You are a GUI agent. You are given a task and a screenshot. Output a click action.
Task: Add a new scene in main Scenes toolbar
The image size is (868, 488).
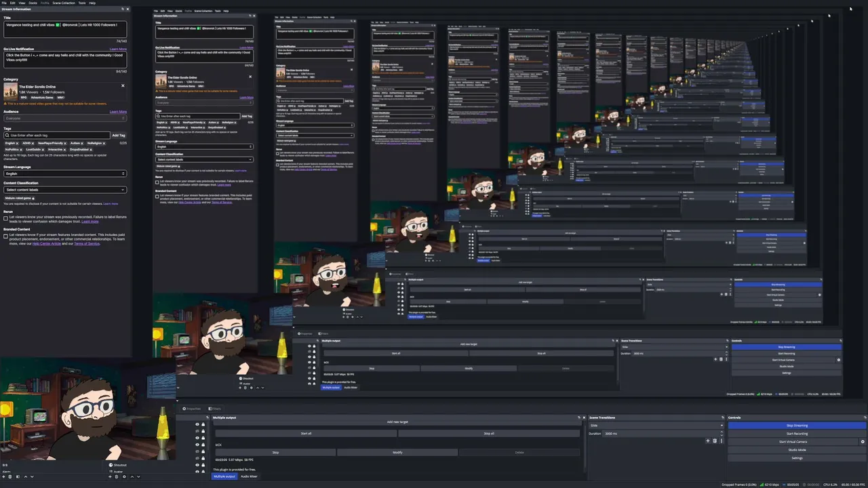click(x=3, y=476)
